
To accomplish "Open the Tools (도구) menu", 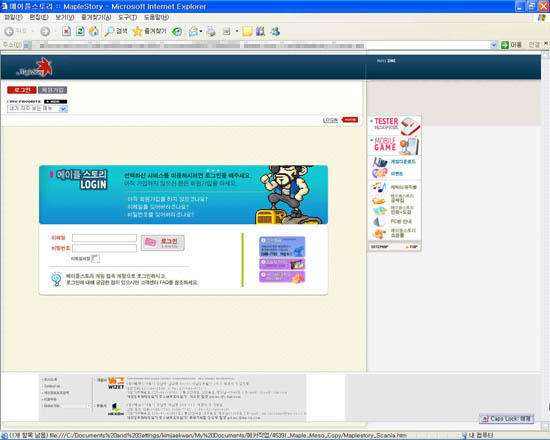I will [127, 17].
